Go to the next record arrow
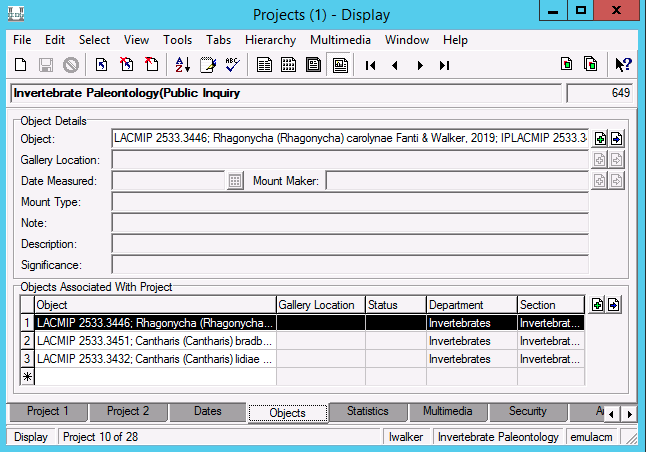Viewport: 646px width, 452px height. coord(420,65)
